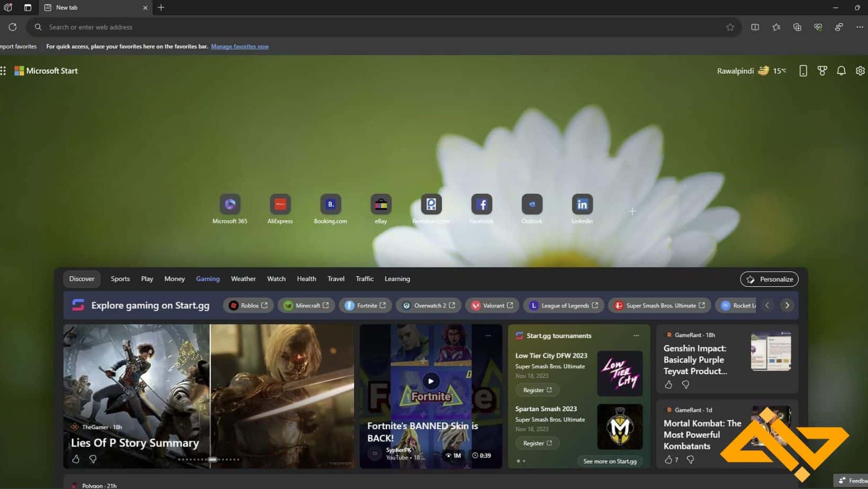
Task: Open page settings gear
Action: 860,71
